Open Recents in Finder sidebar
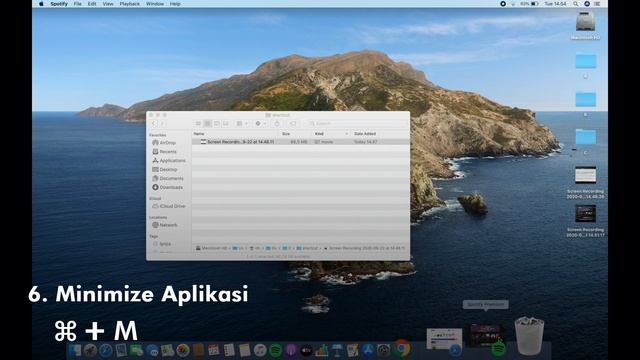The width and height of the screenshot is (640, 360). coord(164,151)
